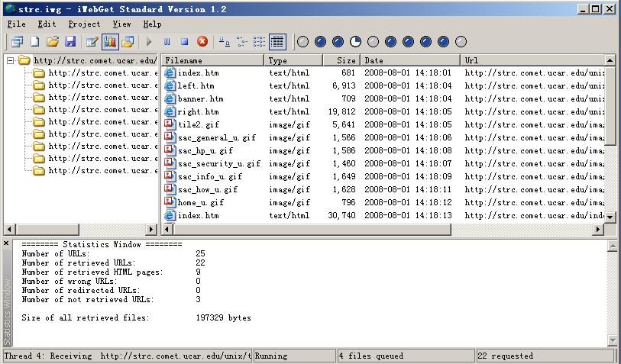The height and width of the screenshot is (364, 621).
Task: Click the root tree folder icon
Action: pos(24,60)
